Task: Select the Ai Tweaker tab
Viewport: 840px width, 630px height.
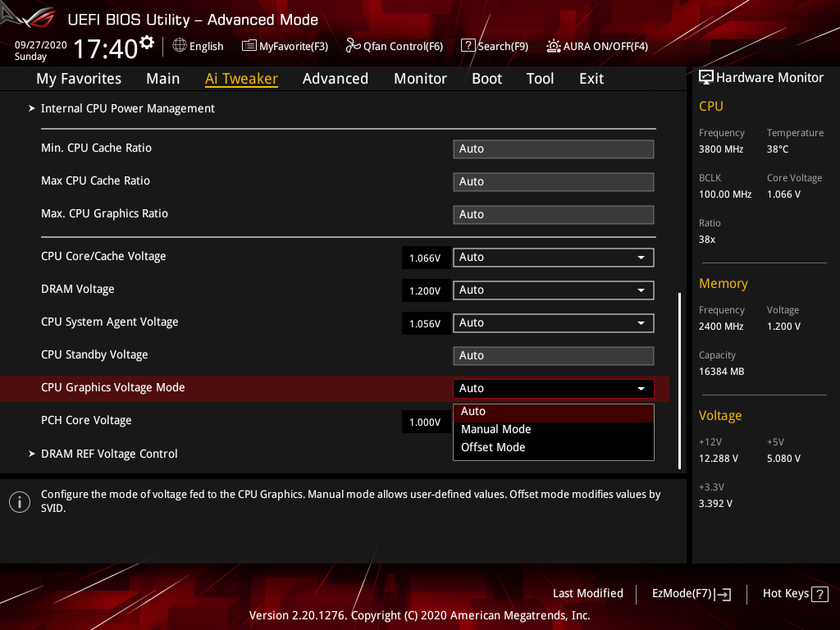Action: [241, 79]
